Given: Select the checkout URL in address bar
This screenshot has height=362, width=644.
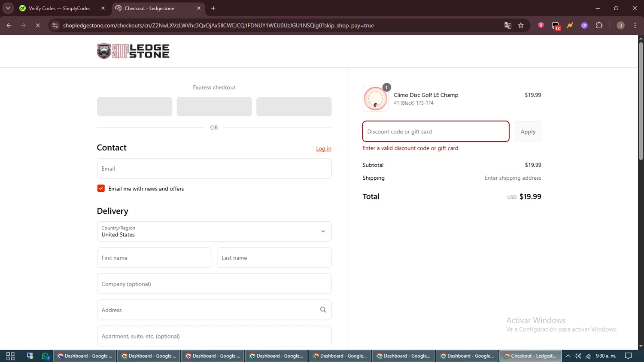Looking at the screenshot, I should coord(218,25).
